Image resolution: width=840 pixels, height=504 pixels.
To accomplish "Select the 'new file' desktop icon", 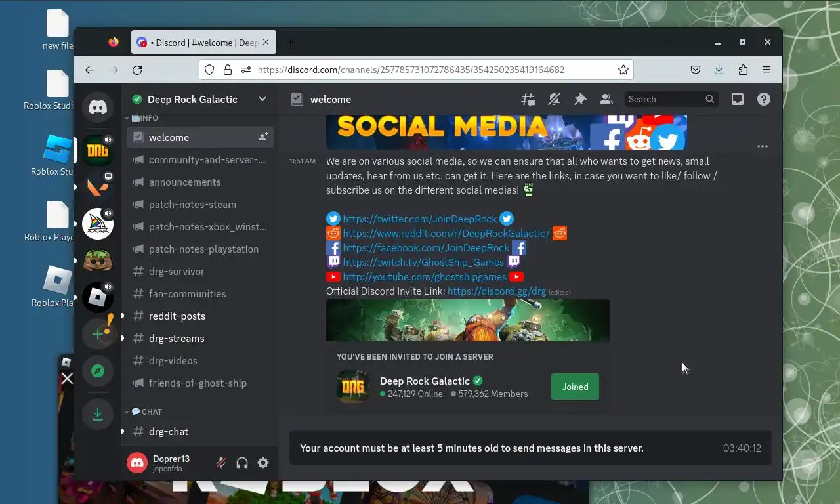I will pos(58,30).
